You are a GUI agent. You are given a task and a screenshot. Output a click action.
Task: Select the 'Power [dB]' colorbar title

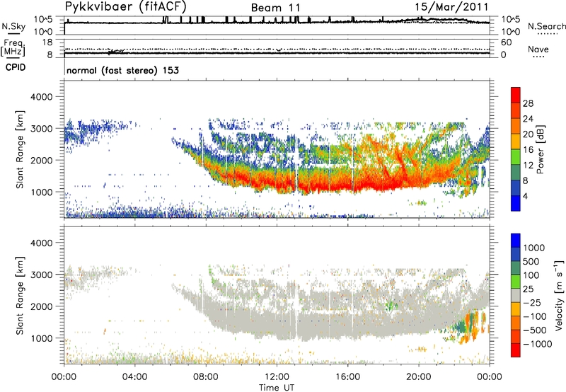coord(540,149)
